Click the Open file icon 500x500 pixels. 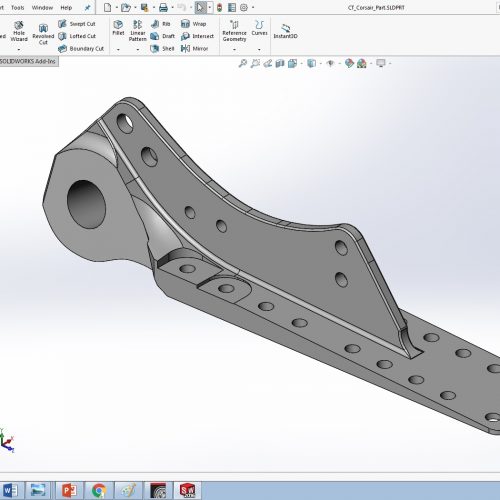point(125,7)
